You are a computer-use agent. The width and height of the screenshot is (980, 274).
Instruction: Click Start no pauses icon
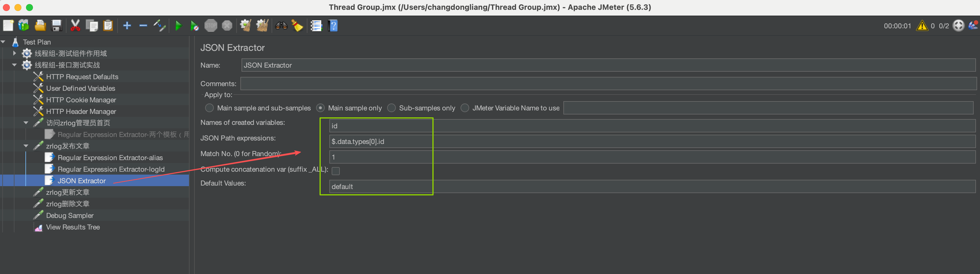click(x=194, y=26)
